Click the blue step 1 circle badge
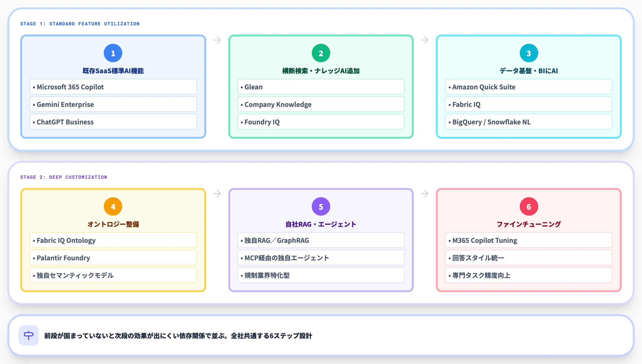642x364 pixels. 113,53
